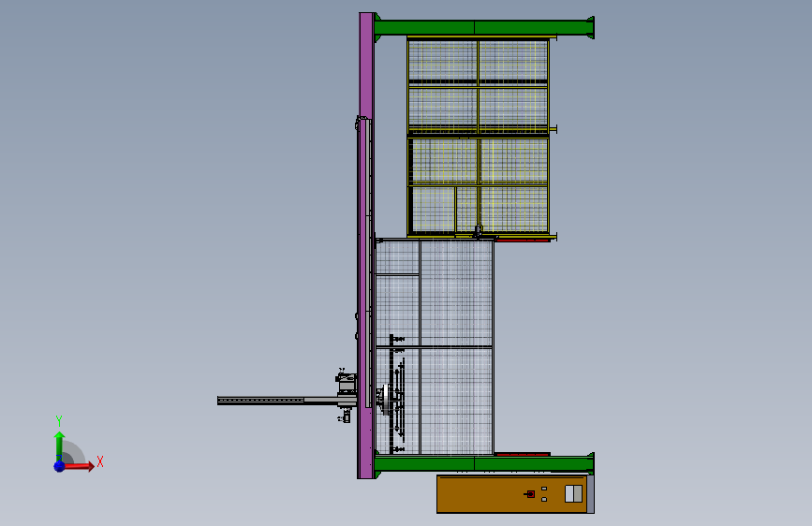This screenshot has width=812, height=526.
Task: Select the black vertical sensor bar inside the enclosure
Action: point(391,395)
